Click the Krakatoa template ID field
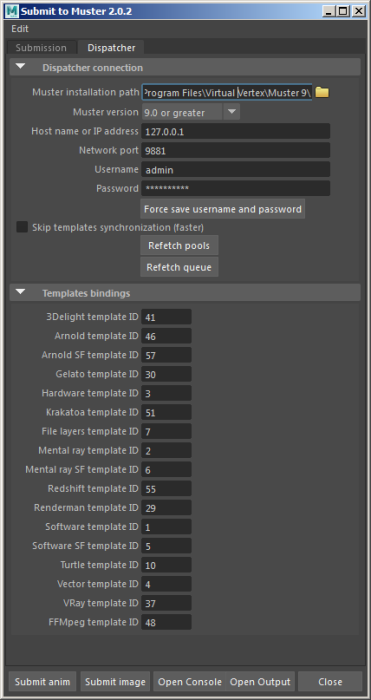 (x=167, y=412)
